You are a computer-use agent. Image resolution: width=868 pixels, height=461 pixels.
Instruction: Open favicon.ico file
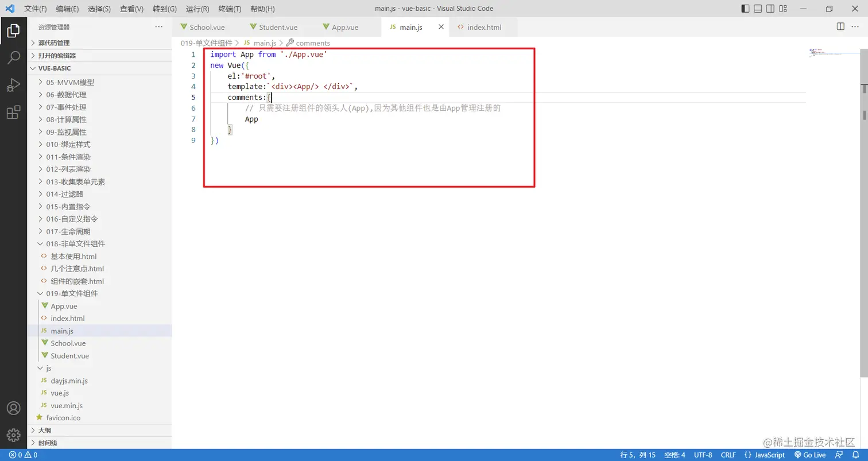(99, 418)
